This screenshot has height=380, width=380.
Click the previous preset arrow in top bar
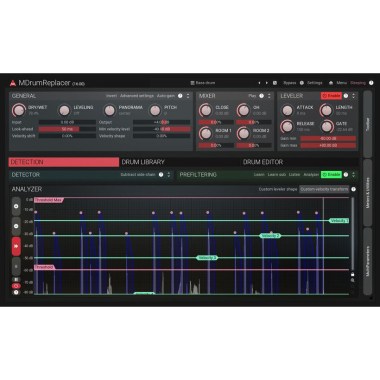(x=259, y=83)
